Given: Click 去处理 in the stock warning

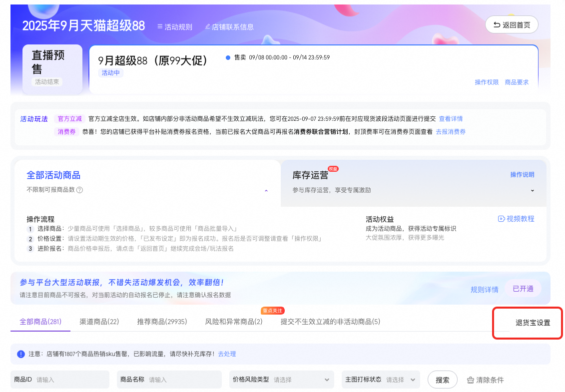Looking at the screenshot, I should [x=227, y=354].
